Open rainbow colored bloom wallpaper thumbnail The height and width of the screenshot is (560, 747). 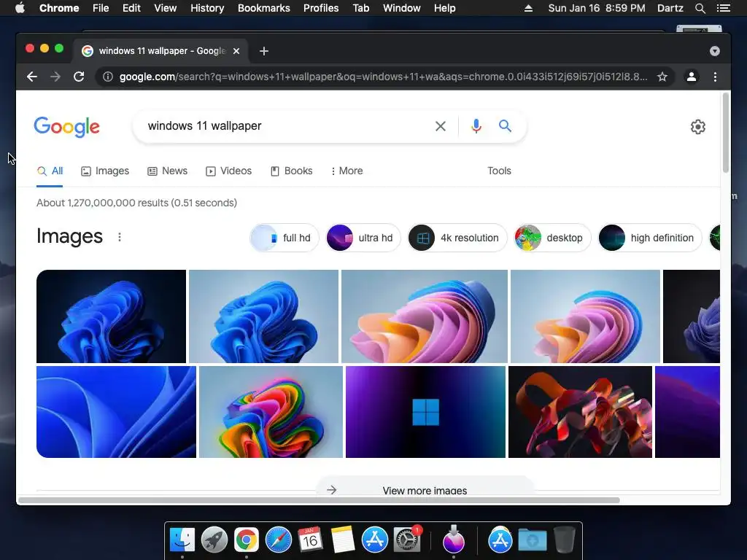271,412
